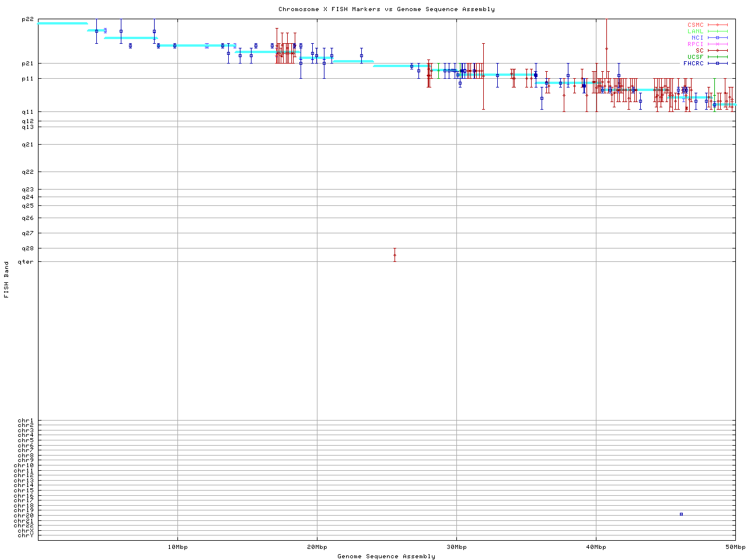Click the CSMC legend entry
The image size is (747, 560).
pos(696,25)
